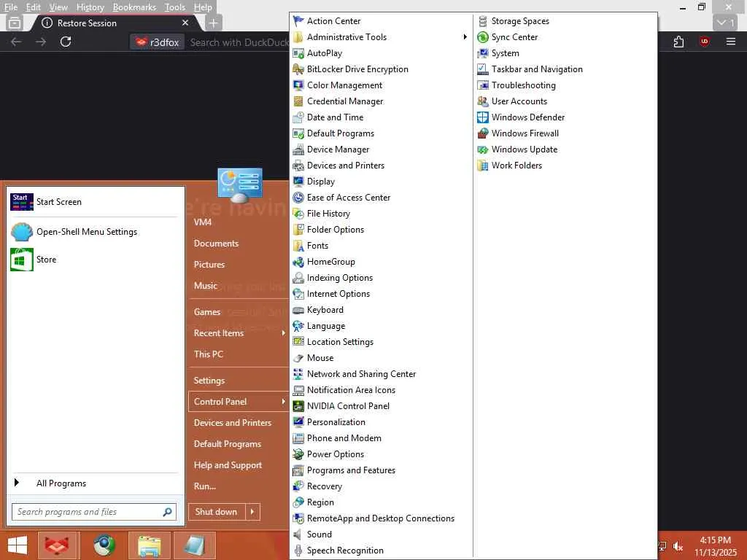Open the History menu
Image resolution: width=747 pixels, height=560 pixels.
pyautogui.click(x=90, y=7)
